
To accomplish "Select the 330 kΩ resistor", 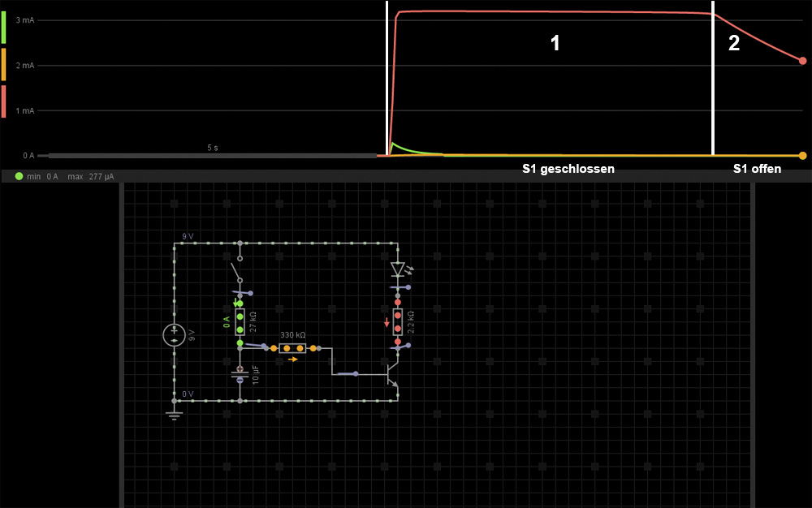I will coord(293,348).
